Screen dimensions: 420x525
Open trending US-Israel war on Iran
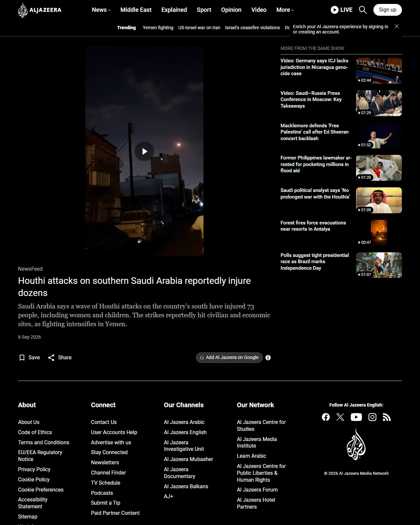coord(199,28)
